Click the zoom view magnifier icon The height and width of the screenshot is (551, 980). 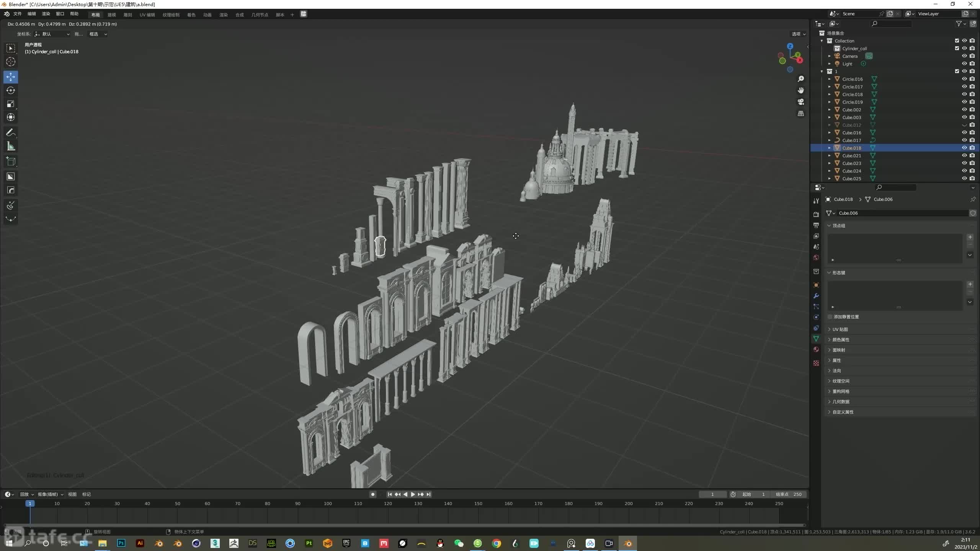tap(800, 79)
